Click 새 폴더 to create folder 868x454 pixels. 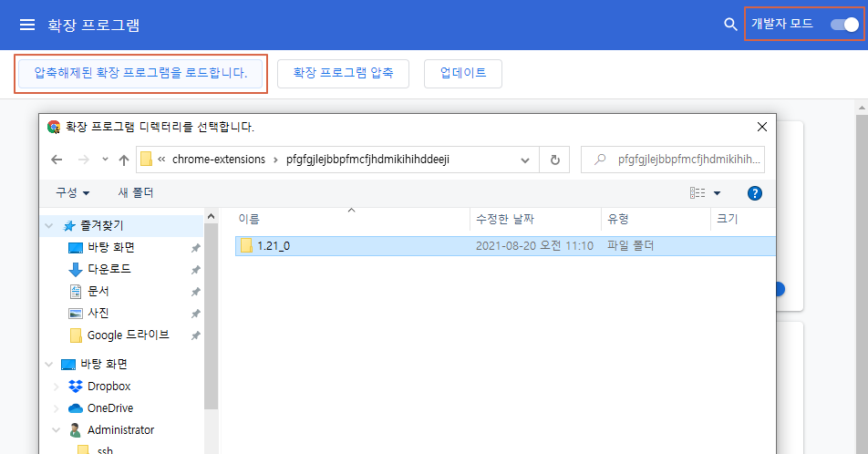coord(136,192)
